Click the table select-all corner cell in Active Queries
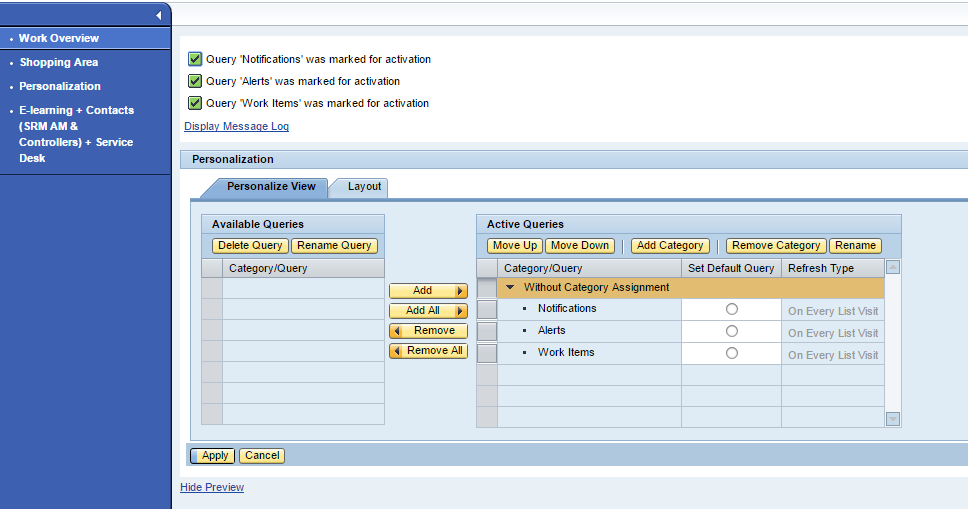Viewport: 968px width, 509px height. 487,268
